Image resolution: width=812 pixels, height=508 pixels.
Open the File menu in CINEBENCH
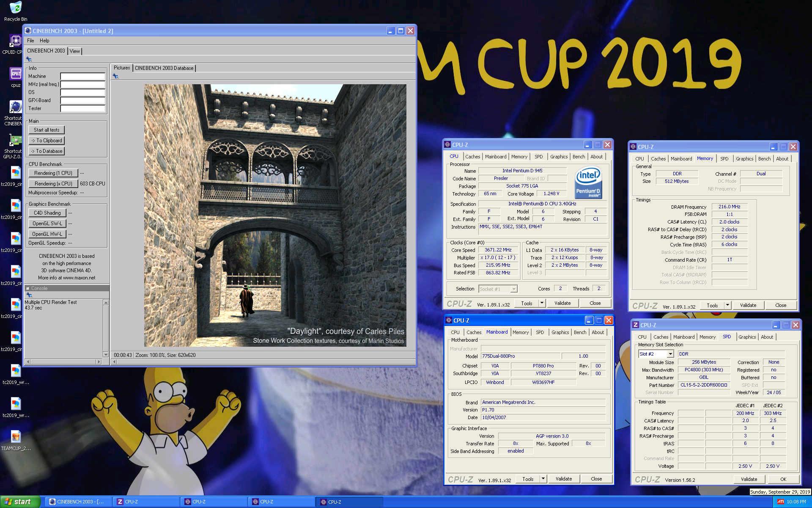click(x=30, y=41)
